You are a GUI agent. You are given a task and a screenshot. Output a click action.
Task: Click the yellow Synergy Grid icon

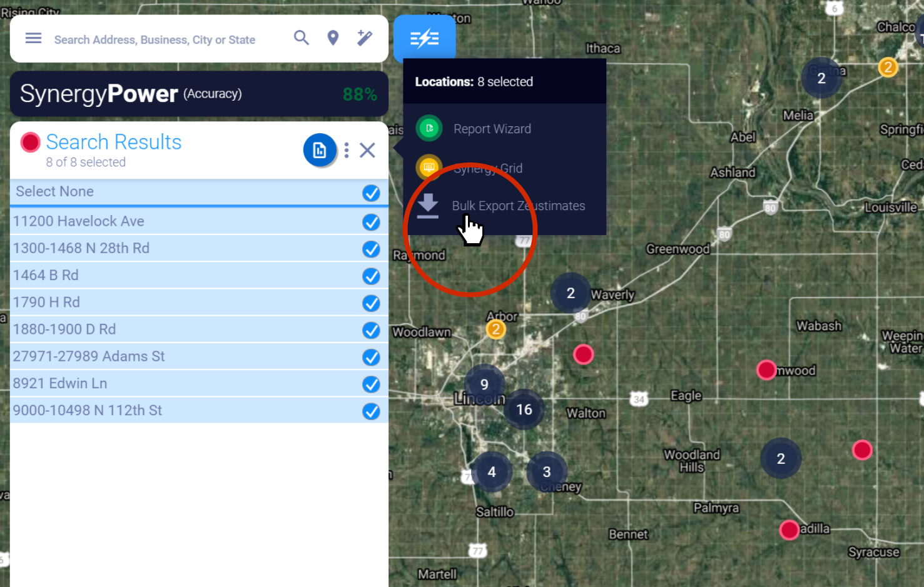(x=429, y=167)
